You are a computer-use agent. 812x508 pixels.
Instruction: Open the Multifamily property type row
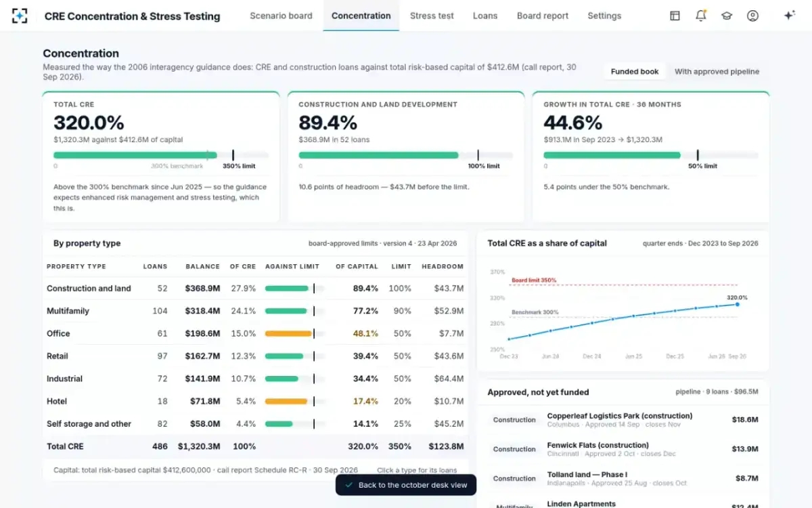255,311
